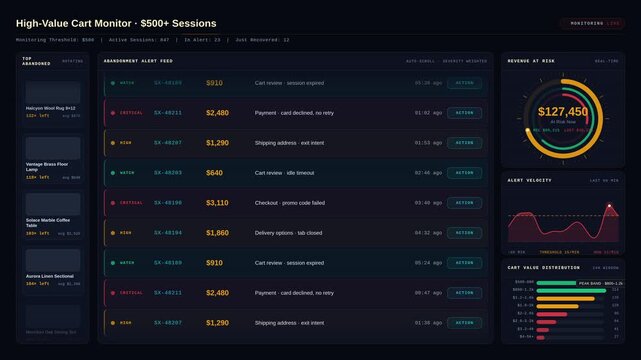Click ACTION for SX-48189 alert 05:28 ago
This screenshot has height=360, width=641.
tap(464, 83)
